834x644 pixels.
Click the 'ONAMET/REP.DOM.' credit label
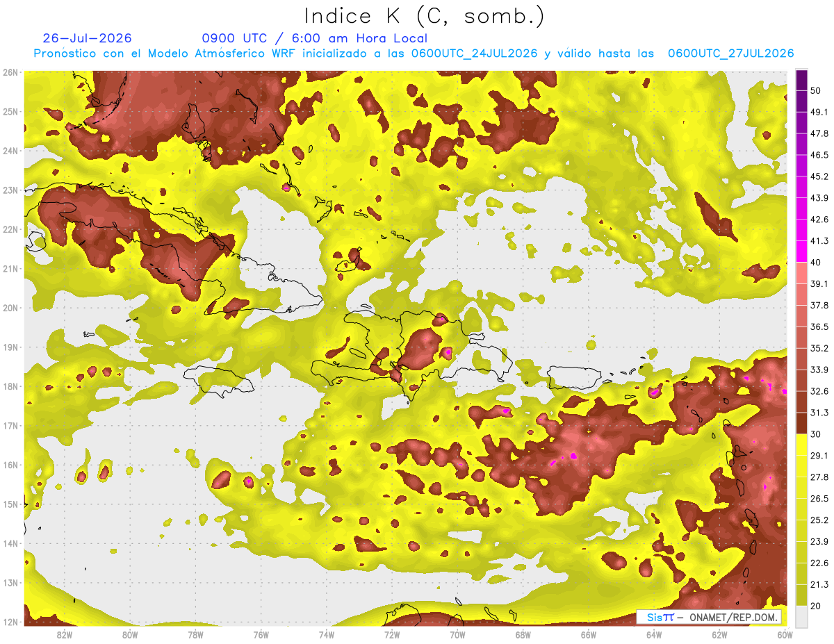(735, 617)
